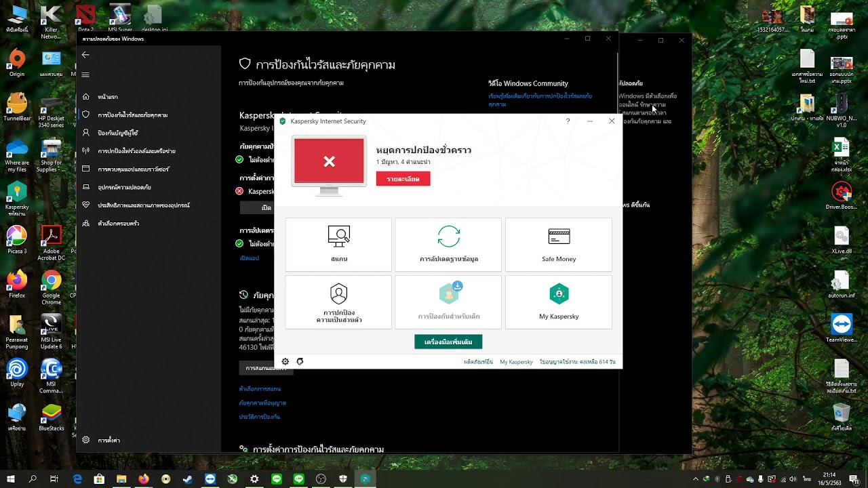
Task: Click the Kaspersky desktop shortcut icon
Action: click(17, 199)
